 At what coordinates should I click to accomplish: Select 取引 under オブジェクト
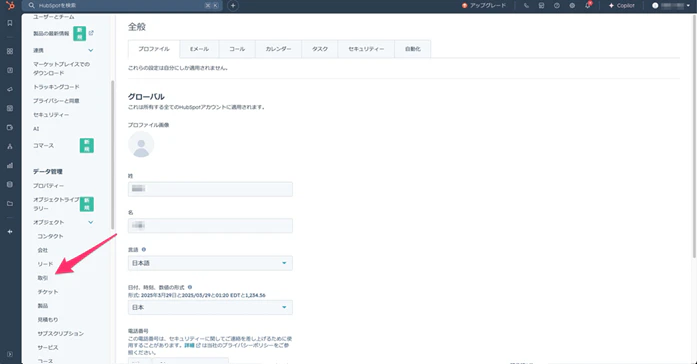43,278
